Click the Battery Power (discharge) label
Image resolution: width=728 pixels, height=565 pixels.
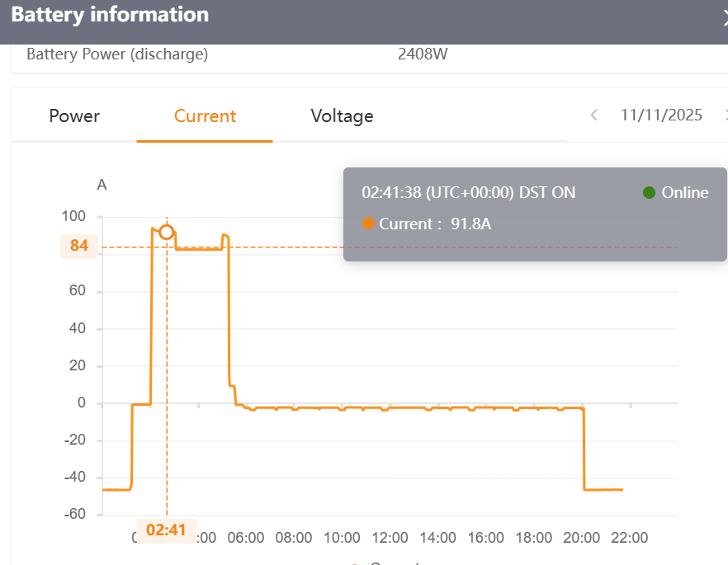point(117,54)
